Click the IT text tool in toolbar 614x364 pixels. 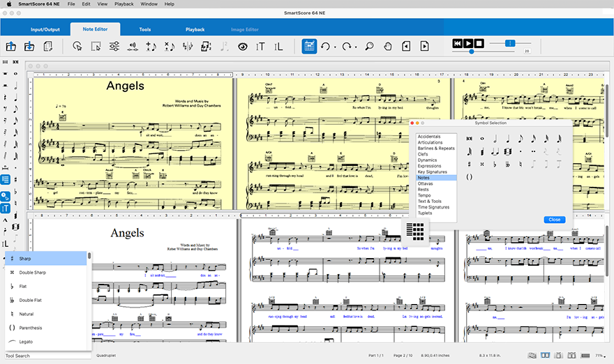click(x=260, y=47)
